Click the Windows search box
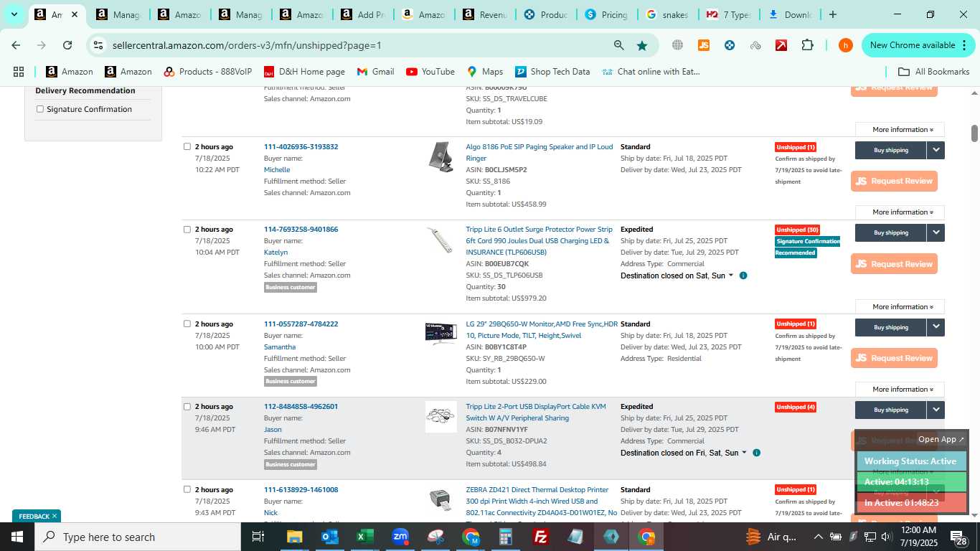Screen dimensions: 980x551 (138, 537)
